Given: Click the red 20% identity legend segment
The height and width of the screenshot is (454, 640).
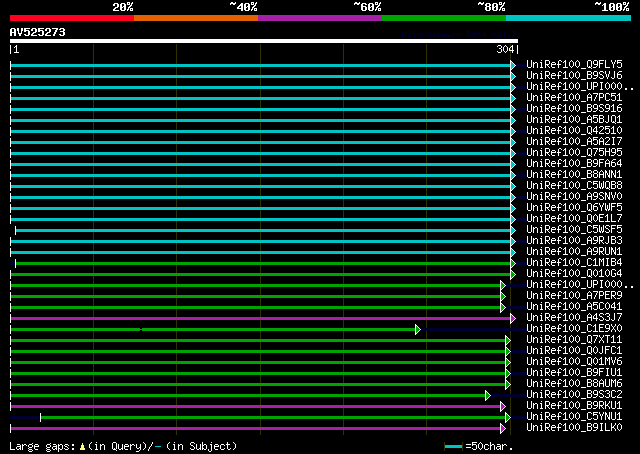Looking at the screenshot, I should pyautogui.click(x=71, y=18).
